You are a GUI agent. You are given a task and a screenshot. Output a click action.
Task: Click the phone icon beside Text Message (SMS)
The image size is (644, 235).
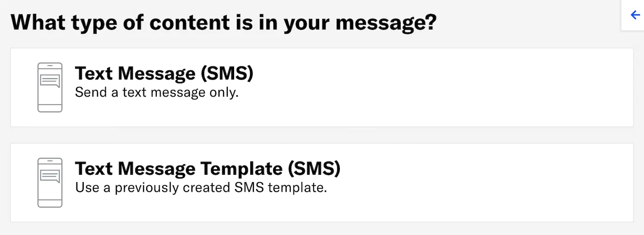(50, 87)
